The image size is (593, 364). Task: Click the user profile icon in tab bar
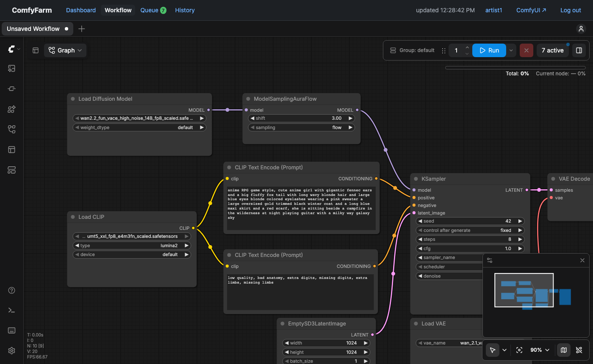pos(581,29)
